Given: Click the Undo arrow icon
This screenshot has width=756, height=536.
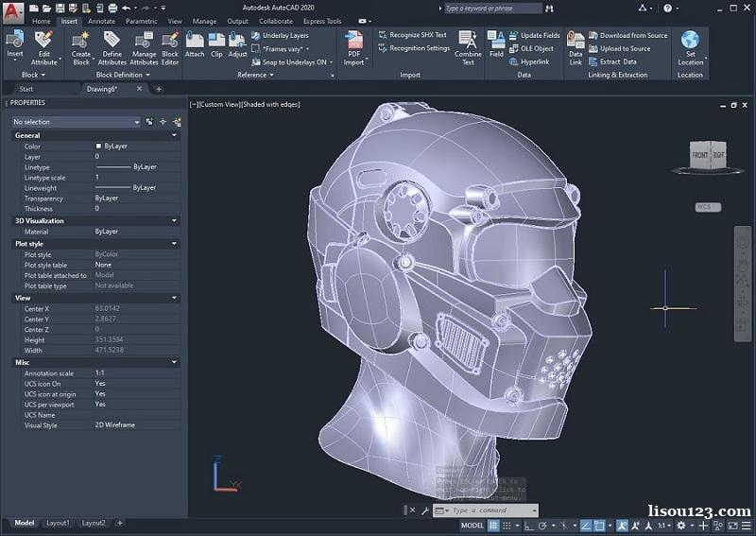Looking at the screenshot, I should pos(127,9).
